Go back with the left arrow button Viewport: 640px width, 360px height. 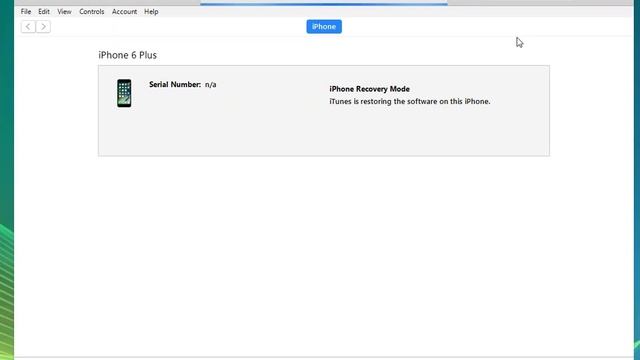(x=28, y=27)
